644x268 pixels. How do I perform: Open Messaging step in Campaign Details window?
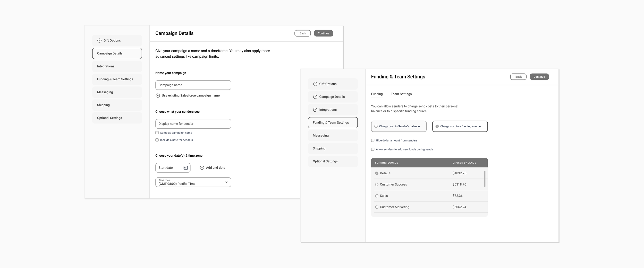tap(117, 92)
